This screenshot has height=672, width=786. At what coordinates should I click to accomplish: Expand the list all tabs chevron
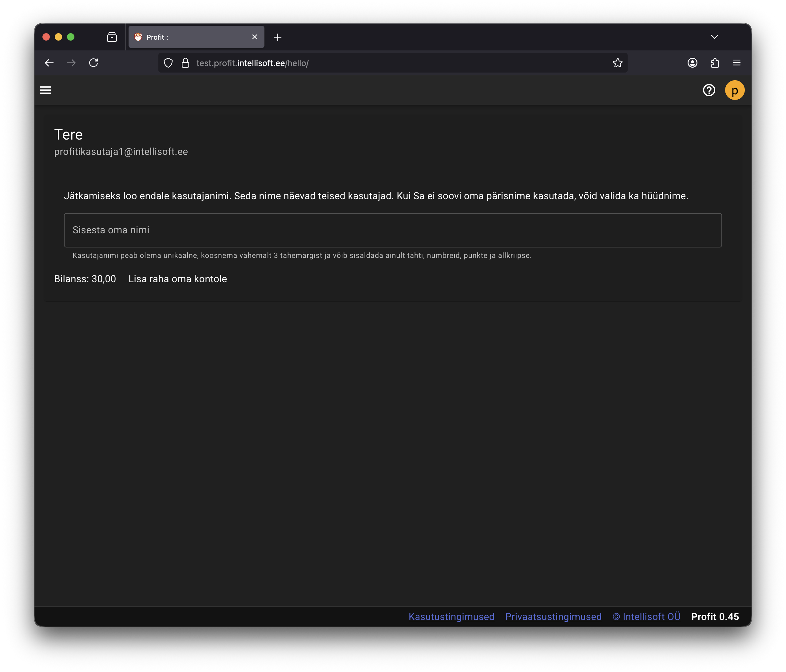coord(714,37)
